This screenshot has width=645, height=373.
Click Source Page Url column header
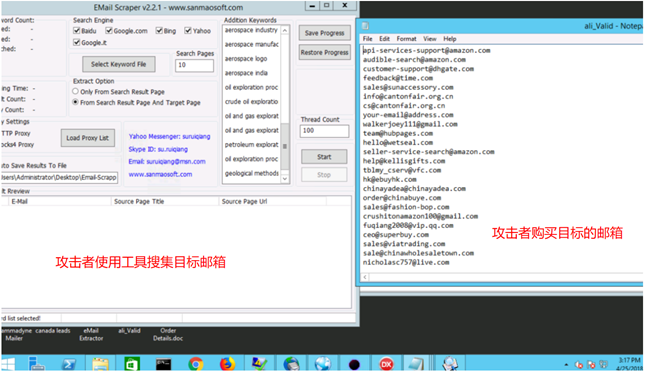tap(273, 202)
